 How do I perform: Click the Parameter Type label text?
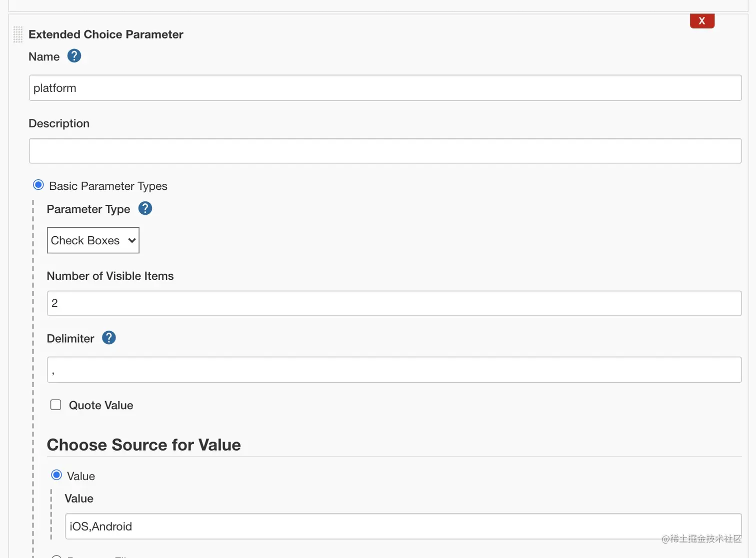[x=88, y=209]
